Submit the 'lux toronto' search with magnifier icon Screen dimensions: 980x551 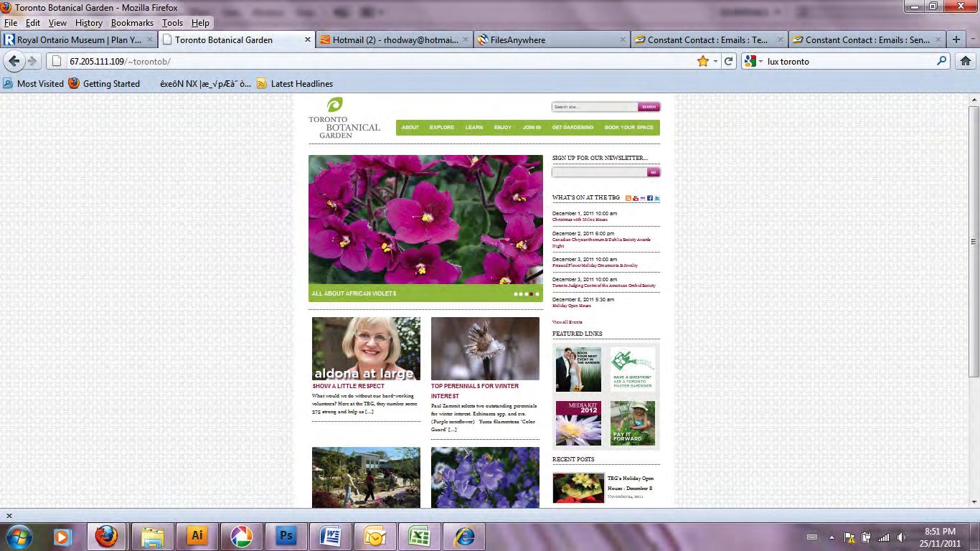942,62
